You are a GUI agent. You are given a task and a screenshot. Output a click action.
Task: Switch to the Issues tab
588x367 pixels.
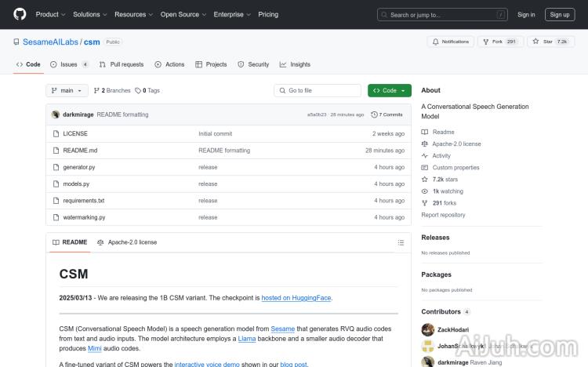click(70, 64)
